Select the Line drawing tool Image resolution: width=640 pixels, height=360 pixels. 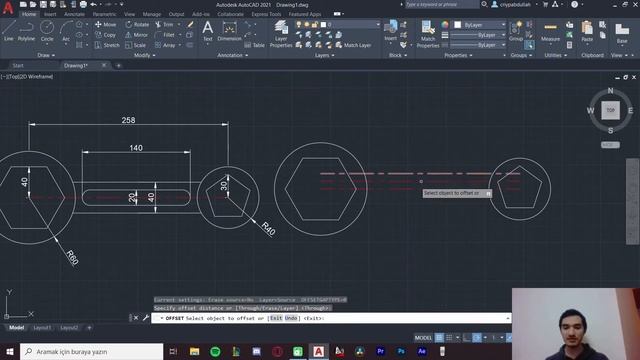pyautogui.click(x=9, y=31)
